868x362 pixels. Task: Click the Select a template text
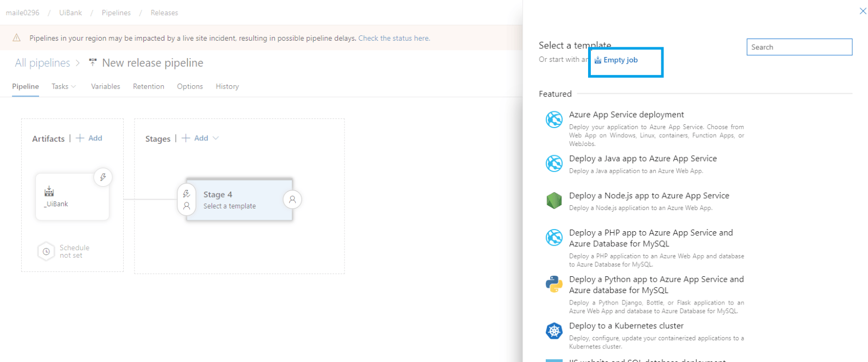[229, 206]
